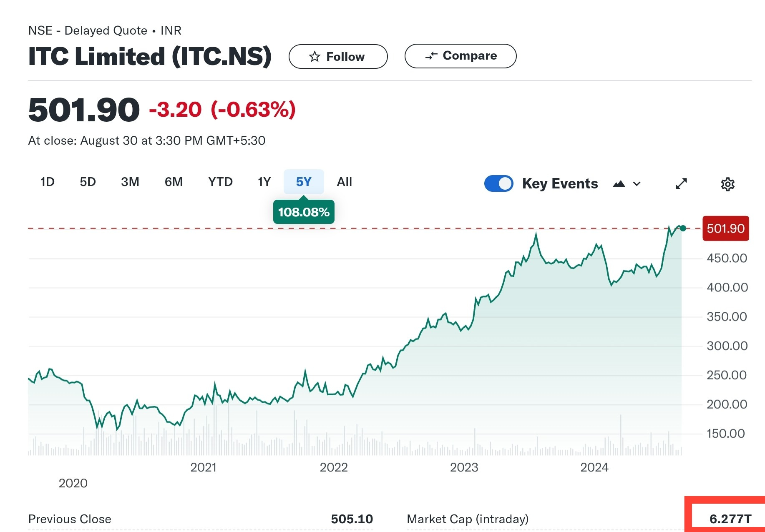
Task: Click the 2020 x-axis label
Action: click(x=73, y=483)
